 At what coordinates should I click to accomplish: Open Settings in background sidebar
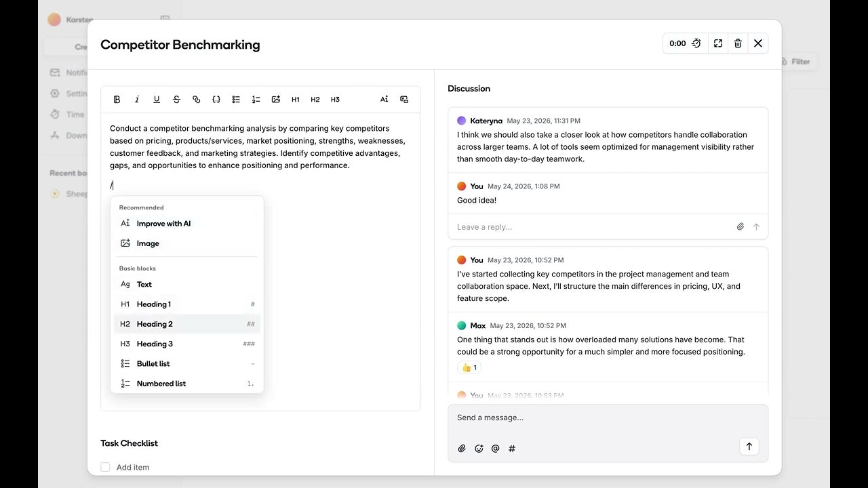(x=69, y=94)
